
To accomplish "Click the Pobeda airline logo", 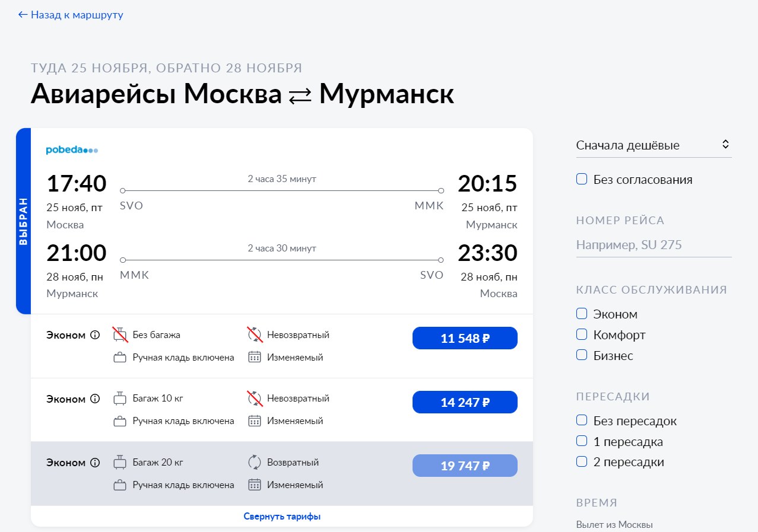I will [x=72, y=151].
